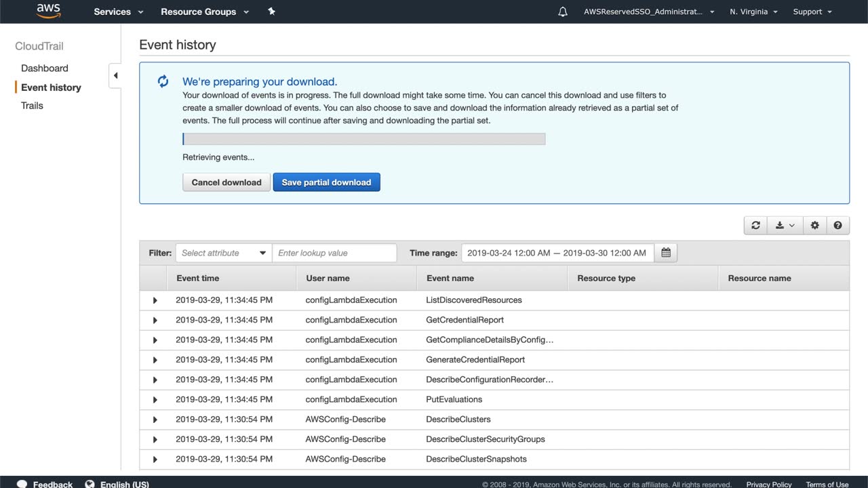The height and width of the screenshot is (488, 868).
Task: Open the calendar time range picker
Action: [x=666, y=253]
